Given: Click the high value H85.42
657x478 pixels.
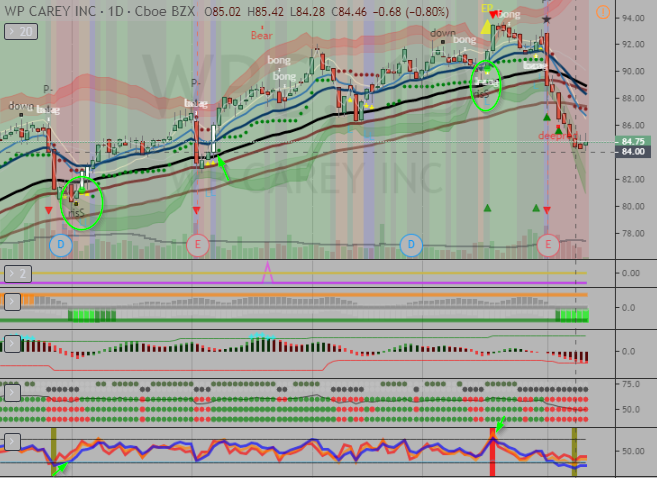Looking at the screenshot, I should (265, 12).
